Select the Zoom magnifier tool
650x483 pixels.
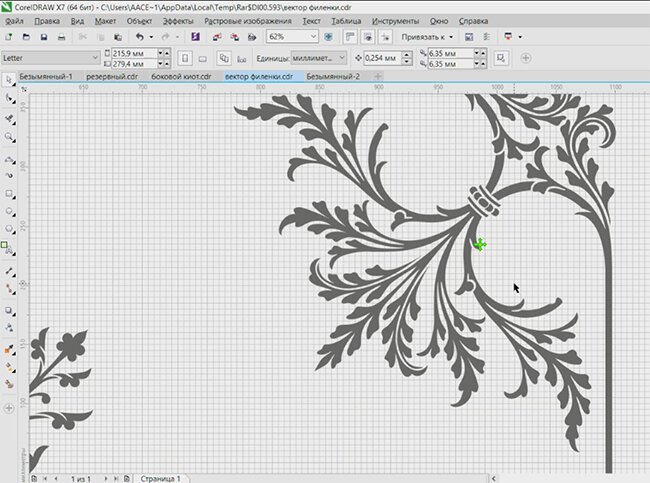(9, 137)
